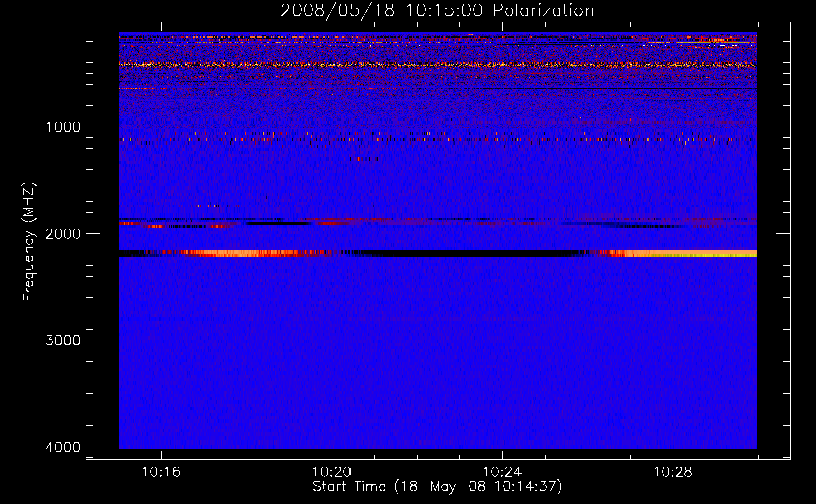Viewport: 816px width, 504px height.
Task: Click the '10:20' time tick label
Action: pos(332,472)
